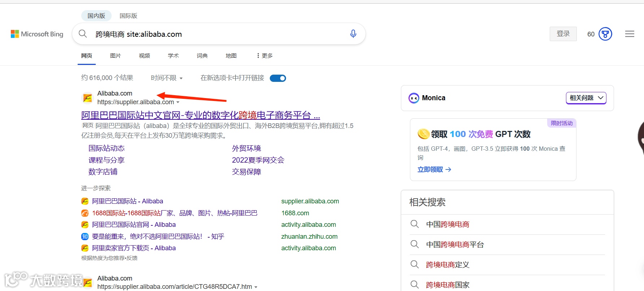Click search icon beside 中国跨境电商
This screenshot has width=644, height=291.
coord(415,224)
